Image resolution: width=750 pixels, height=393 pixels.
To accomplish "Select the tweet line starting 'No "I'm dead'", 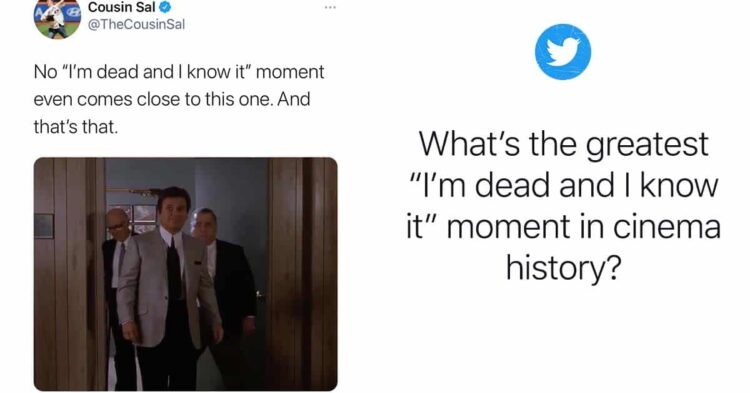I will click(179, 72).
